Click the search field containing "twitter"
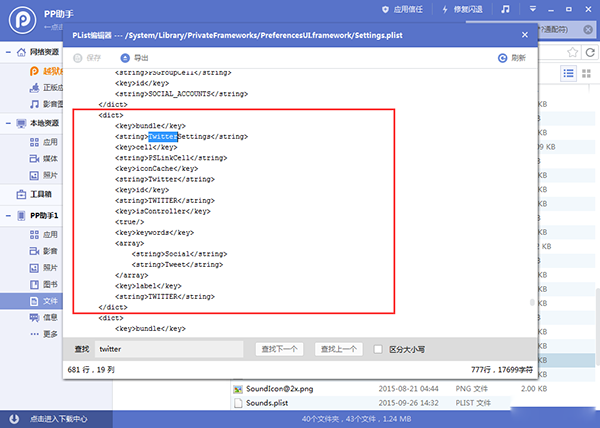This screenshot has width=600, height=428. click(168, 349)
